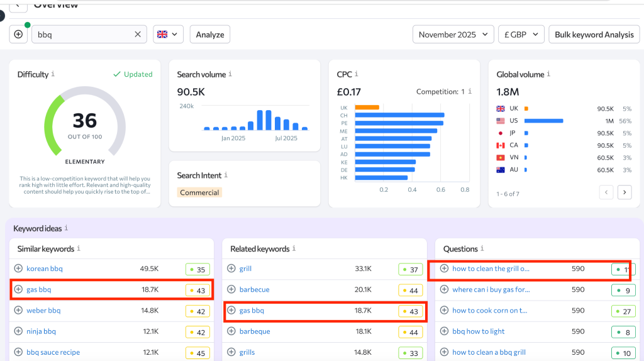Add korean bbq keyword with plus icon

18,269
